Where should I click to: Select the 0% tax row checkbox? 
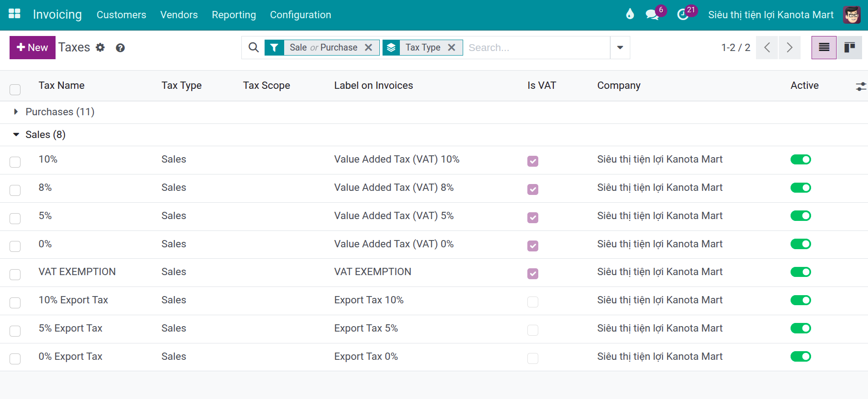click(x=15, y=246)
